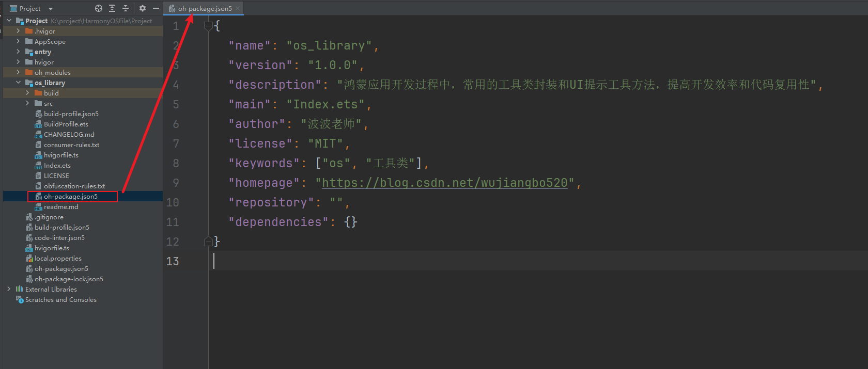This screenshot has height=369, width=868.
Task: Select the Index.ets file
Action: coord(57,165)
